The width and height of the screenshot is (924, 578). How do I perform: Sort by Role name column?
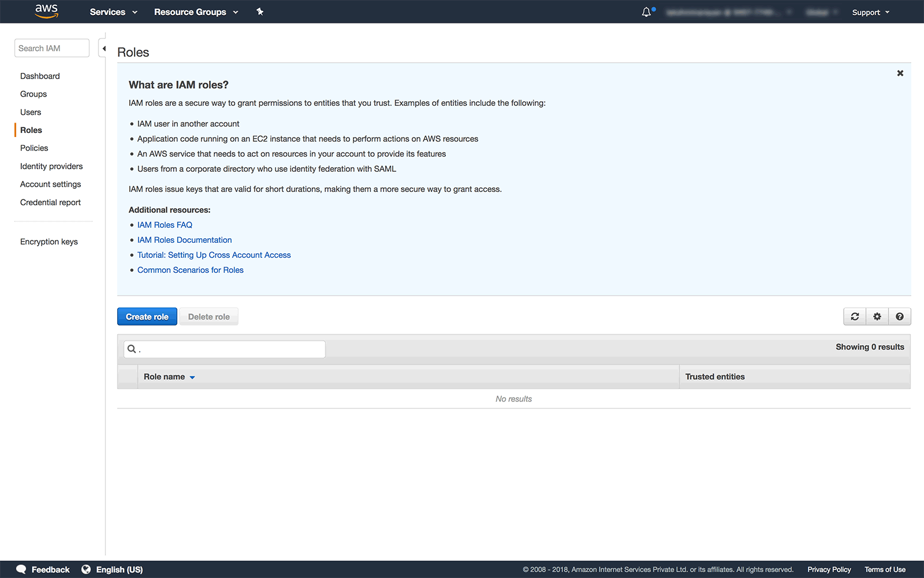pos(169,377)
